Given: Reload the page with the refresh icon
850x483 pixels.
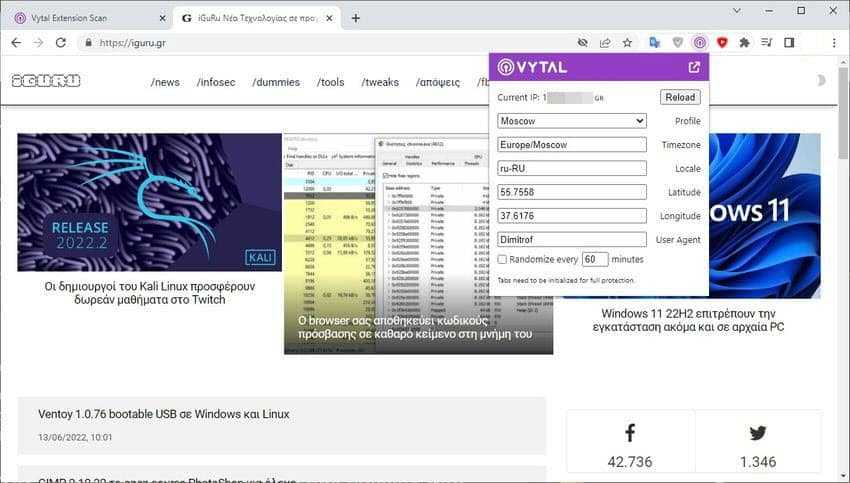Looking at the screenshot, I should [x=61, y=42].
